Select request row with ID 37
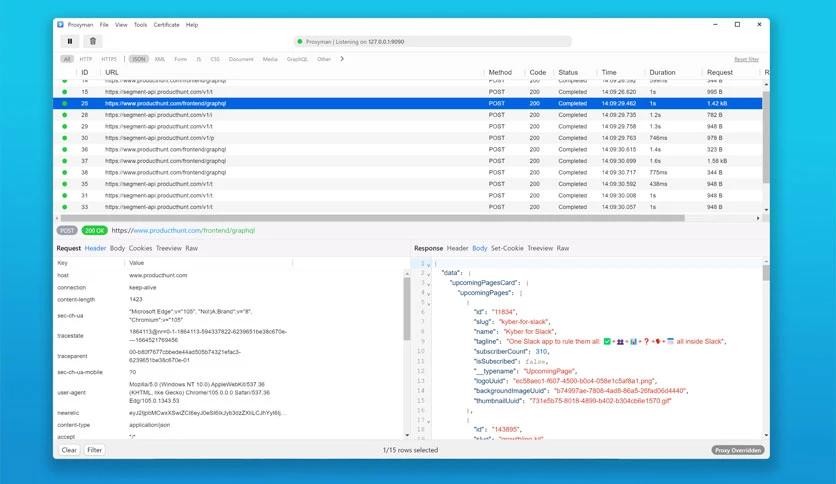 408,160
